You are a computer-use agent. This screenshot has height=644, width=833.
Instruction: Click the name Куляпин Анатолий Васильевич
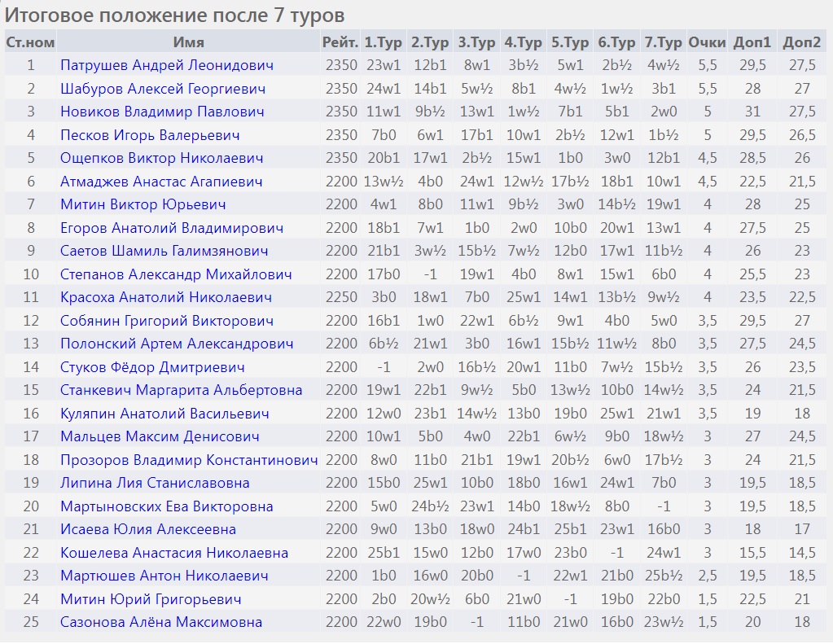tap(164, 414)
